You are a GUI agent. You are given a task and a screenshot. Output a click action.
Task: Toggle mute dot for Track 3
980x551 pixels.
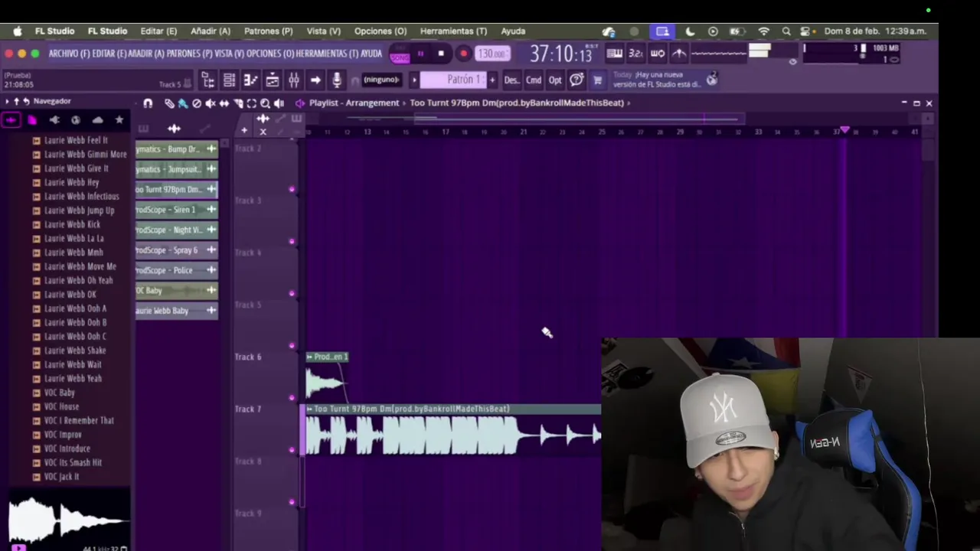pos(292,242)
